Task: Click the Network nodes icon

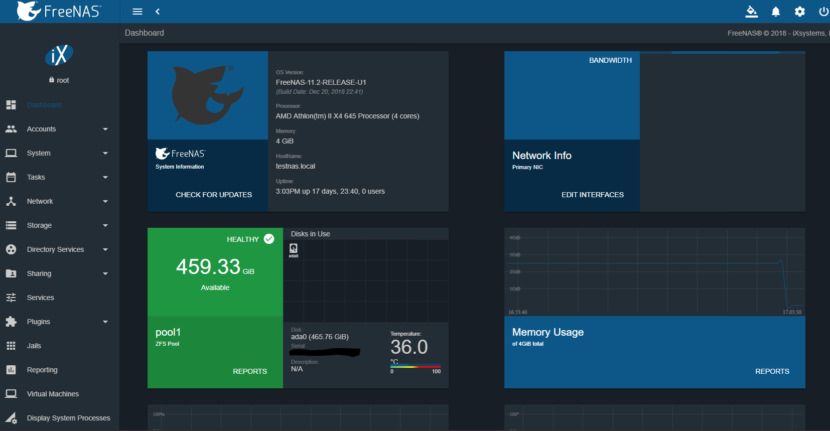Action: click(11, 201)
